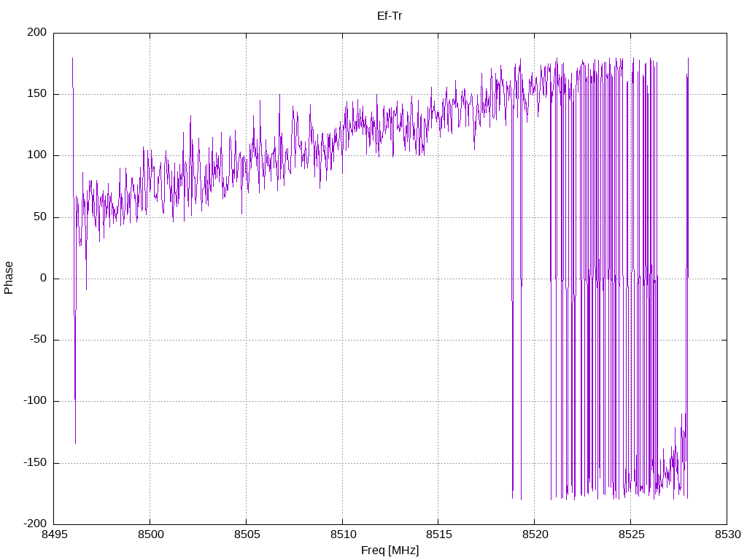
Task: Click y-axis tick label 200
Action: pyautogui.click(x=37, y=32)
